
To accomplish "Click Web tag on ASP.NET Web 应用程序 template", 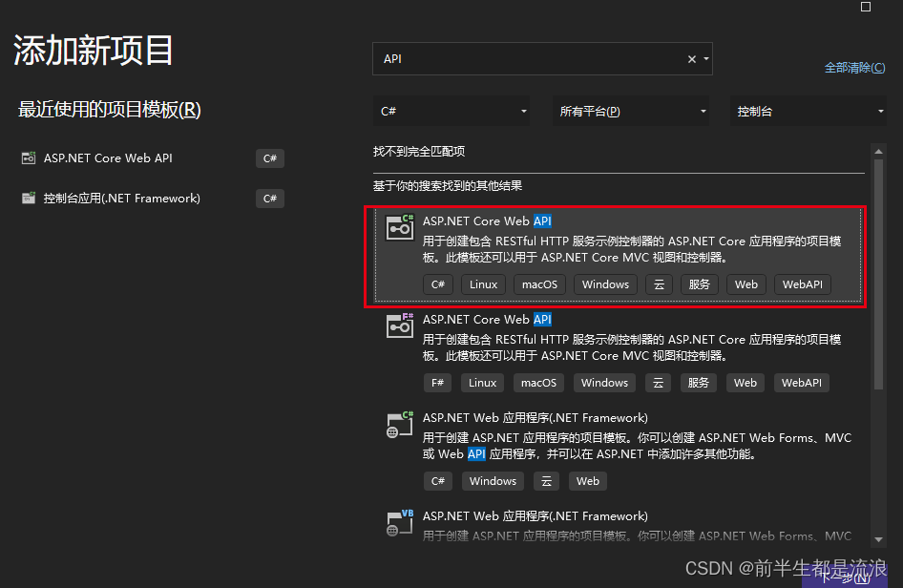I will [588, 481].
